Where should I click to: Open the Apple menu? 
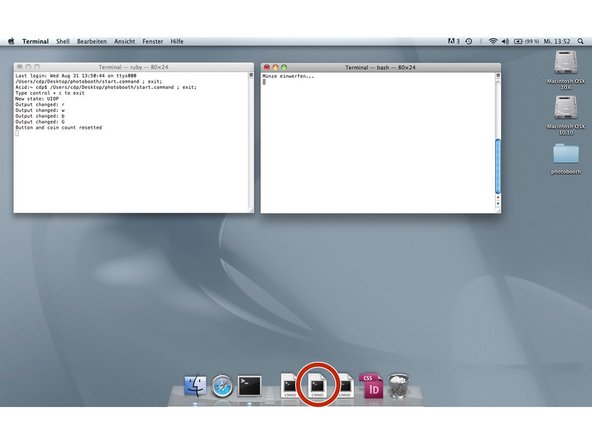(x=11, y=41)
